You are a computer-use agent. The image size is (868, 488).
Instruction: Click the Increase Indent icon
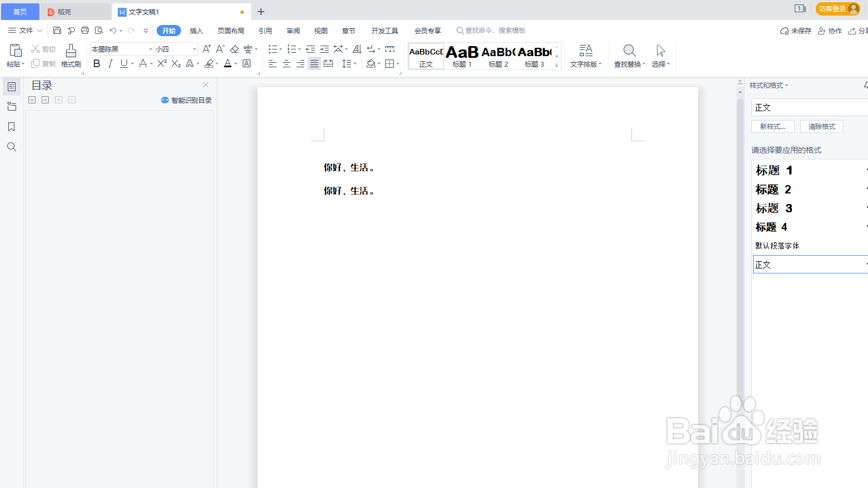tap(324, 49)
